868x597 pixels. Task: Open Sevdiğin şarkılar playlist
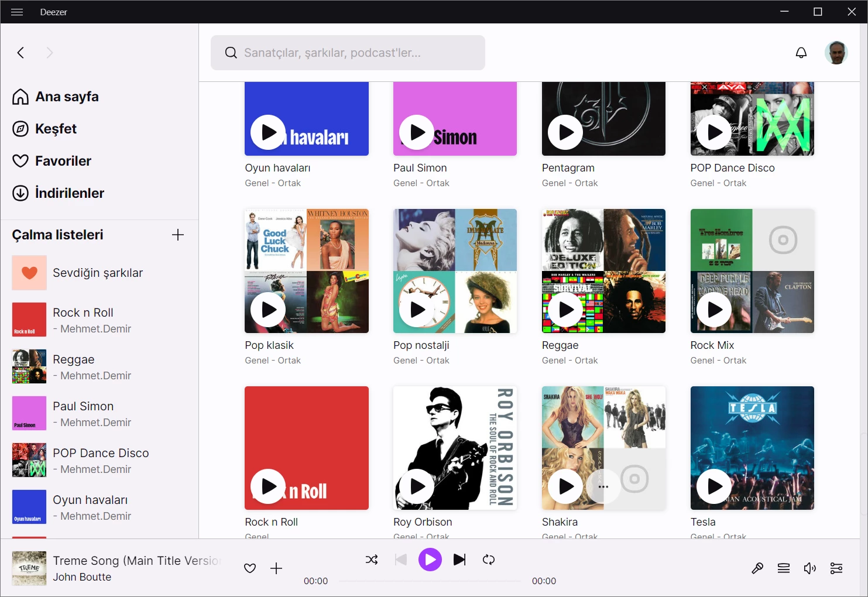(x=100, y=273)
